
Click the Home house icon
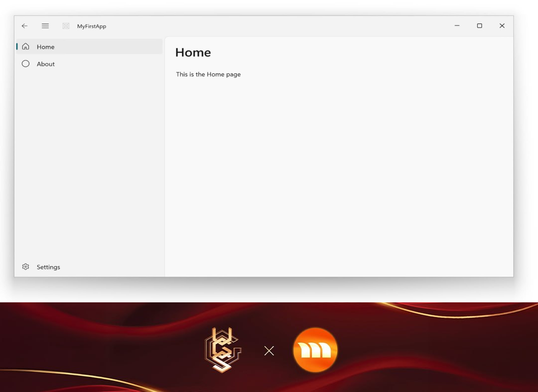(x=26, y=46)
